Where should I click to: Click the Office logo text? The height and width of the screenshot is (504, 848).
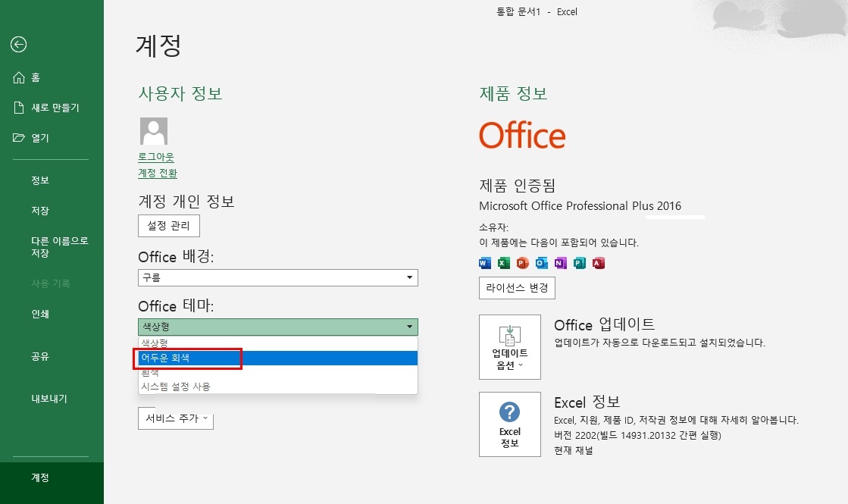(x=522, y=135)
